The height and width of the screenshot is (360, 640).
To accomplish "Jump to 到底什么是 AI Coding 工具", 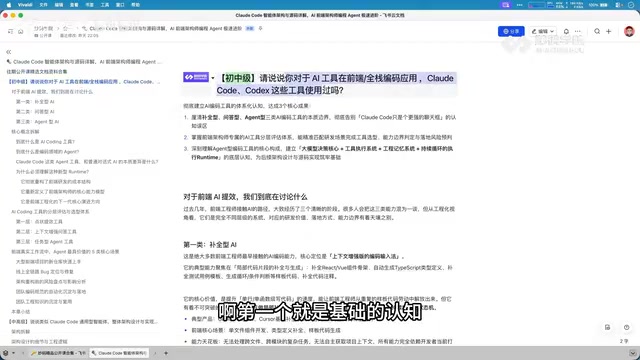I will [x=45, y=142].
